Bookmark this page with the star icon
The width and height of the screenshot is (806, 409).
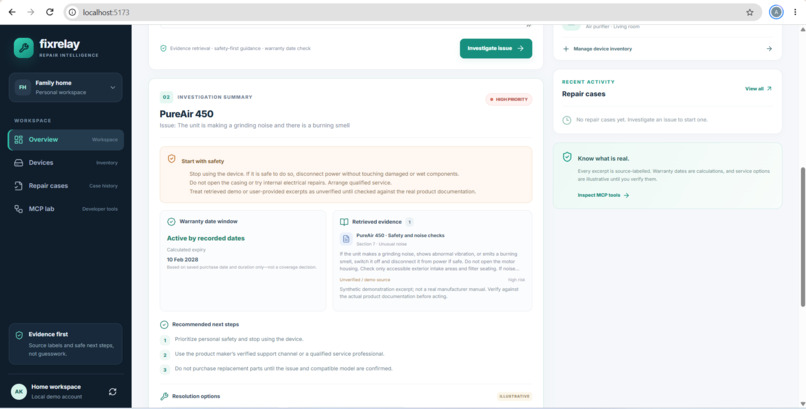click(749, 12)
